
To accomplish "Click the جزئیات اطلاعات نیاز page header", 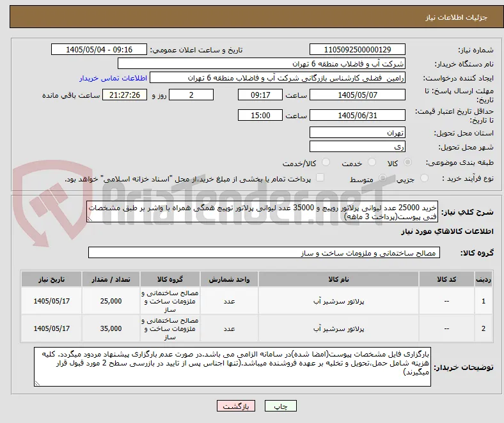I will tap(456, 17).
